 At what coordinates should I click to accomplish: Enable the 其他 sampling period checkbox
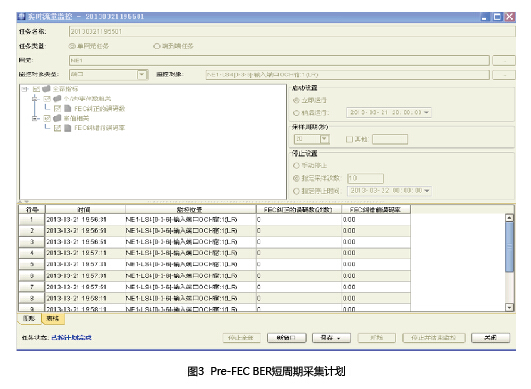349,139
